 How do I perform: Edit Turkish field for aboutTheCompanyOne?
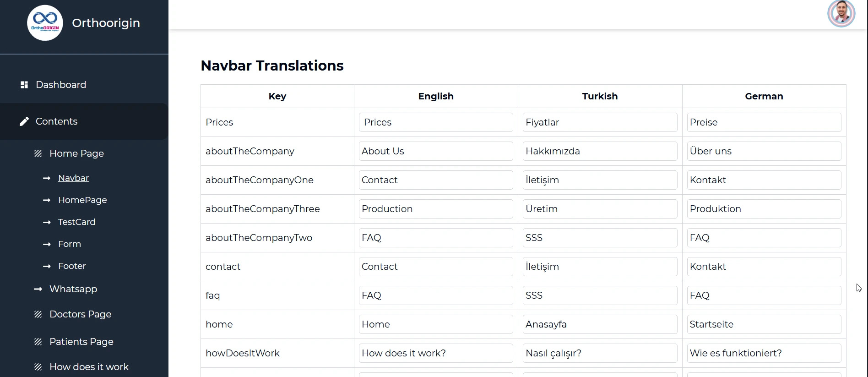(600, 180)
